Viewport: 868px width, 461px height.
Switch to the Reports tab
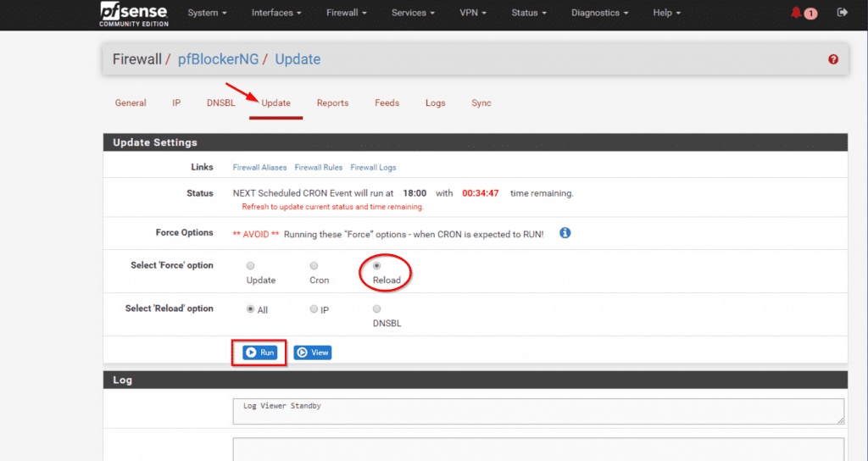(x=332, y=103)
